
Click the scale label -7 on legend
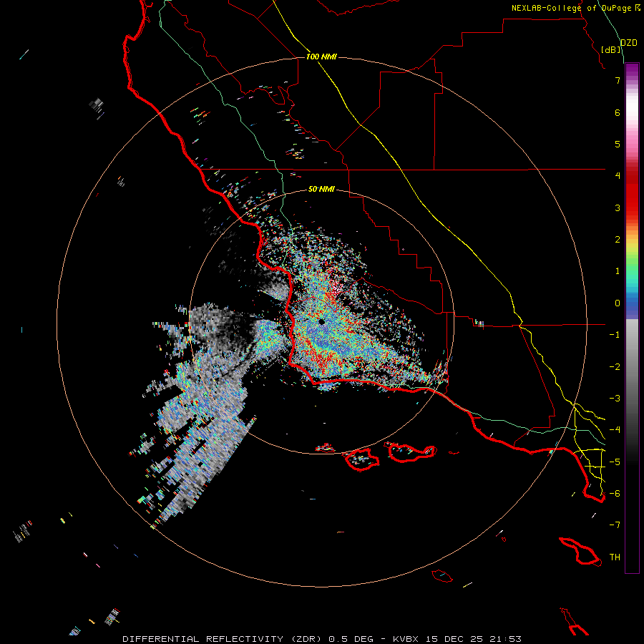tap(615, 525)
